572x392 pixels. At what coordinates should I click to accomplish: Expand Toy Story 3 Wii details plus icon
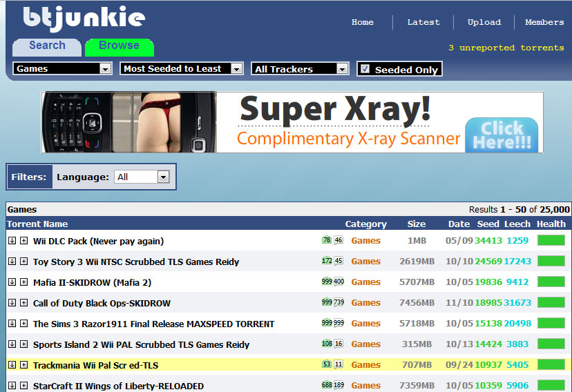point(23,261)
